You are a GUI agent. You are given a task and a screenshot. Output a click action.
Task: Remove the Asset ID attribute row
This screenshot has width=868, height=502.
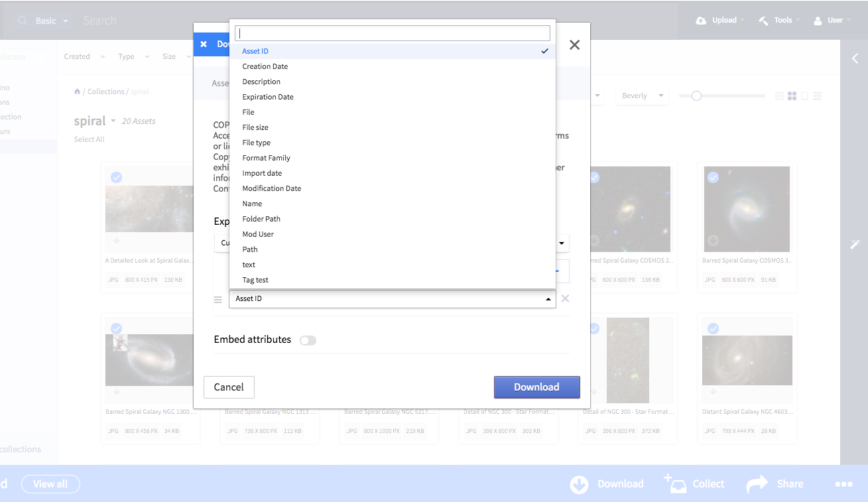565,298
